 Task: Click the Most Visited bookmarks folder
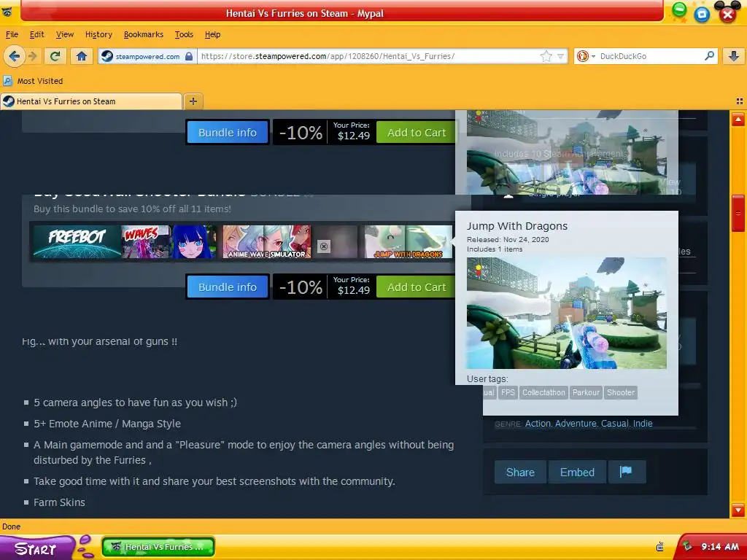(34, 81)
